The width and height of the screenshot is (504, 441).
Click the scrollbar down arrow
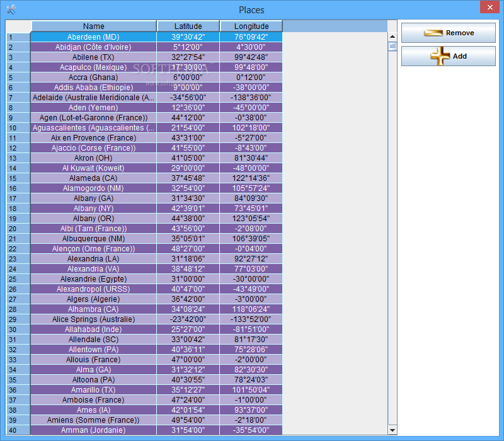(392, 430)
